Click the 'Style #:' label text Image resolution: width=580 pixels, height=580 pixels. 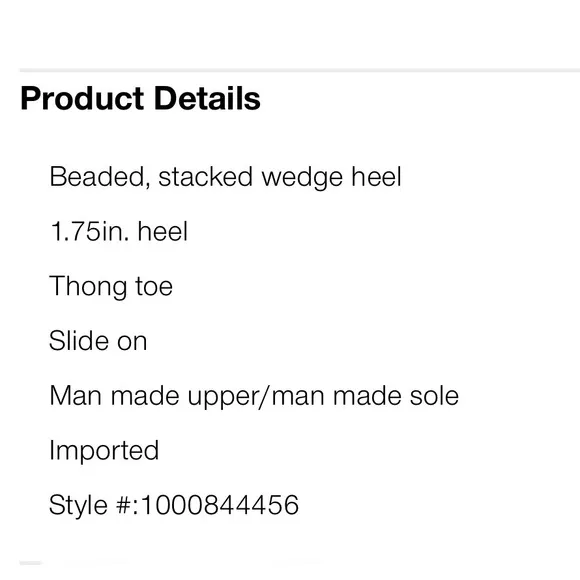[94, 506]
